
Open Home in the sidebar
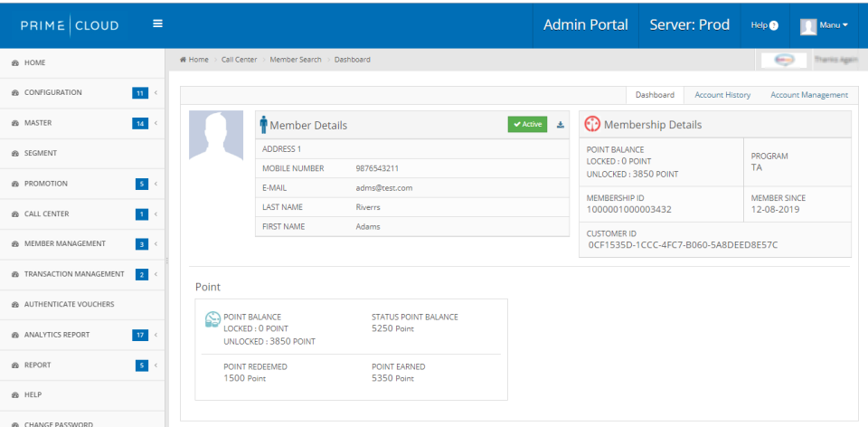point(82,63)
